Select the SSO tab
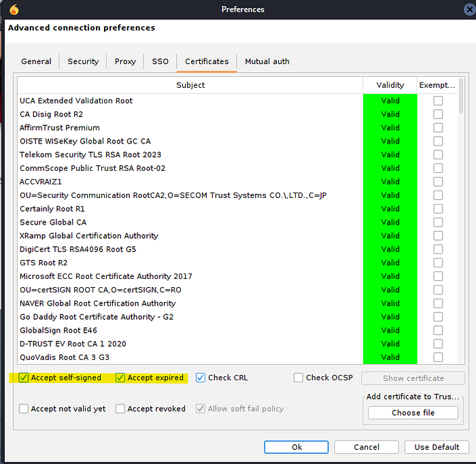This screenshot has height=464, width=476. pos(160,61)
